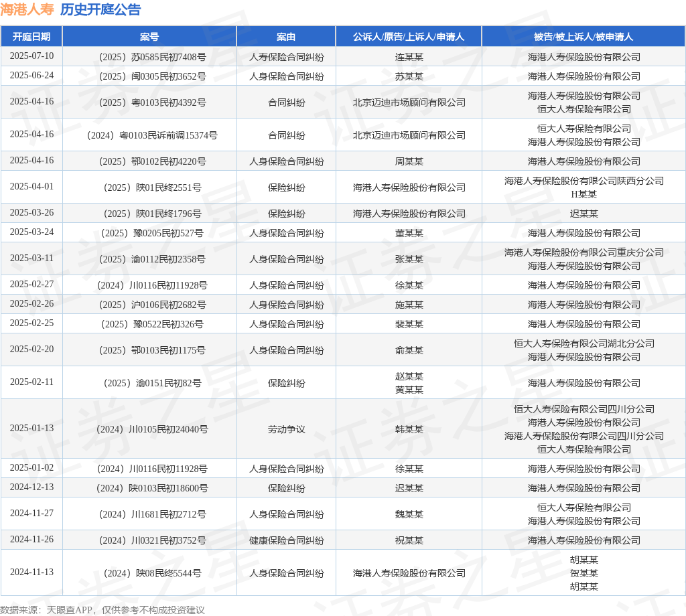Image resolution: width=686 pixels, height=616 pixels.
Task: Click date cell 2024-12-13
Action: 32,487
